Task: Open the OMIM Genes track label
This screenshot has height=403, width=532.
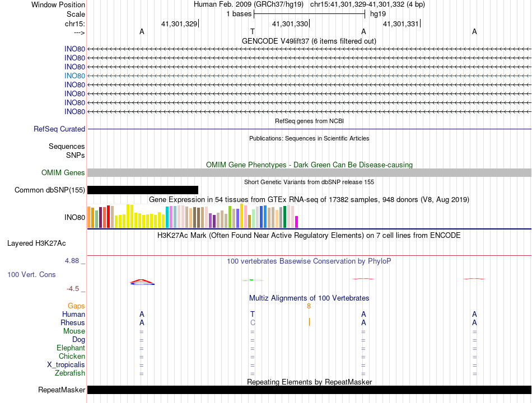Action: click(x=63, y=172)
